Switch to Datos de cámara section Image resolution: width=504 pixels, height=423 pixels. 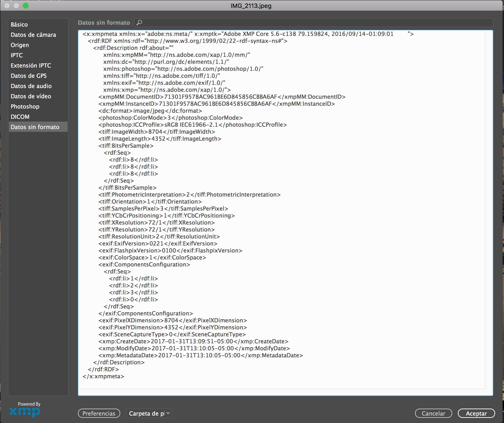(x=33, y=35)
